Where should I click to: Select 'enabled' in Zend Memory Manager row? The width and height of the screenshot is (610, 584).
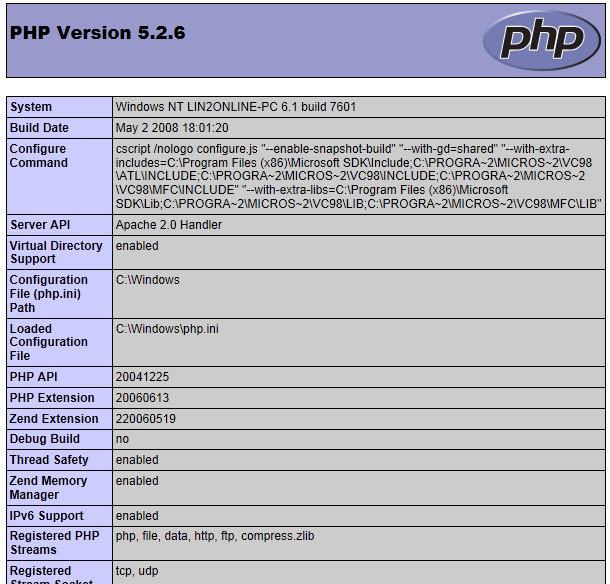pos(137,481)
